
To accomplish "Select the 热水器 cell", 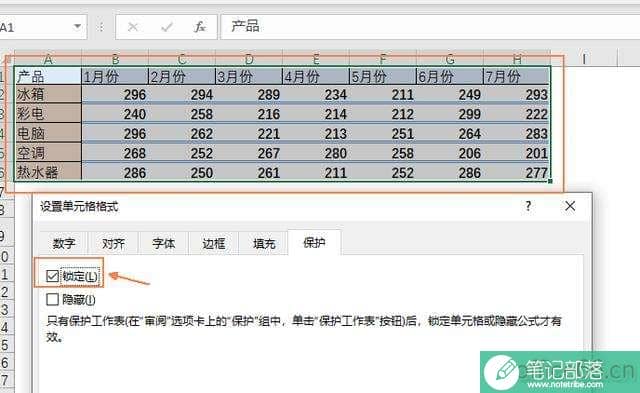I will pos(48,172).
